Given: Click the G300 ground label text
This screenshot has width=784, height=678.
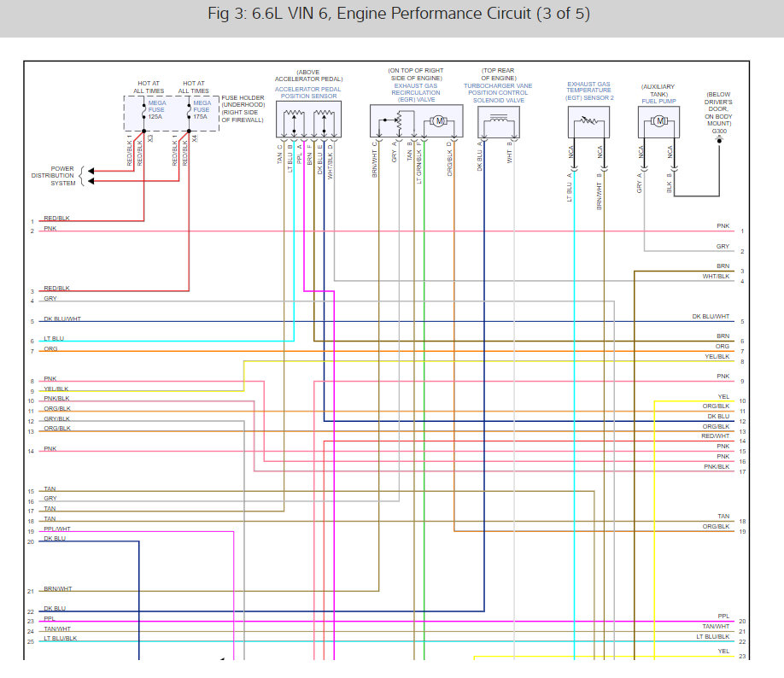Looking at the screenshot, I should coord(719,131).
